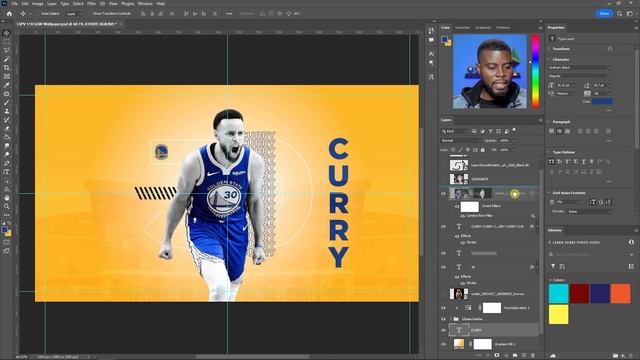Open the Filter menu
The height and width of the screenshot is (360, 640).
coord(91,3)
